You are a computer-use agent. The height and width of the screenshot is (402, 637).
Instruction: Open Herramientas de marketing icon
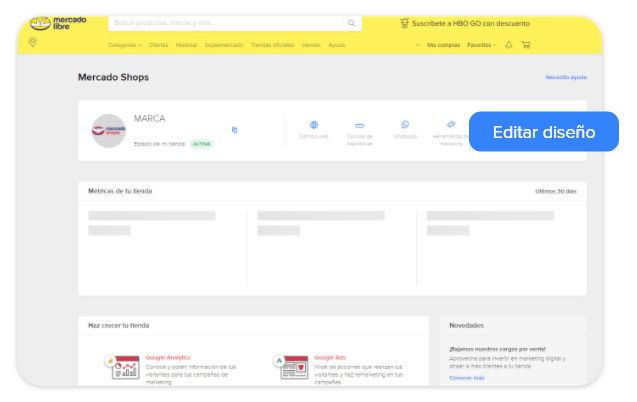[451, 124]
